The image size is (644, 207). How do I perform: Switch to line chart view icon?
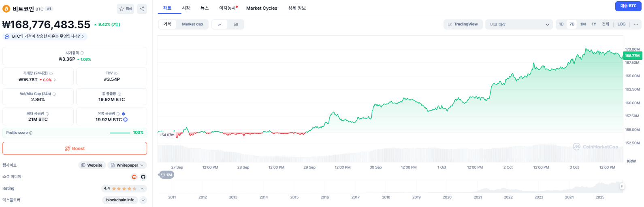(x=220, y=24)
